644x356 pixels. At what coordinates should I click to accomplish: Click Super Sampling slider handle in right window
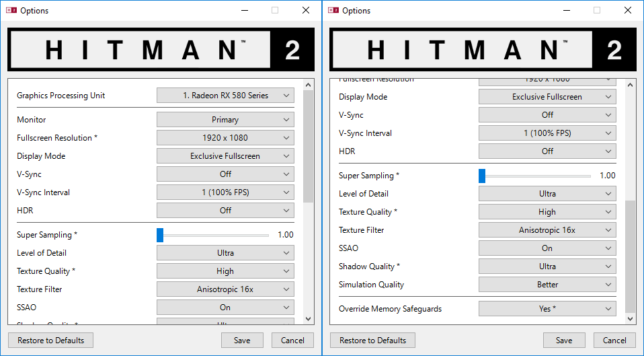[482, 176]
